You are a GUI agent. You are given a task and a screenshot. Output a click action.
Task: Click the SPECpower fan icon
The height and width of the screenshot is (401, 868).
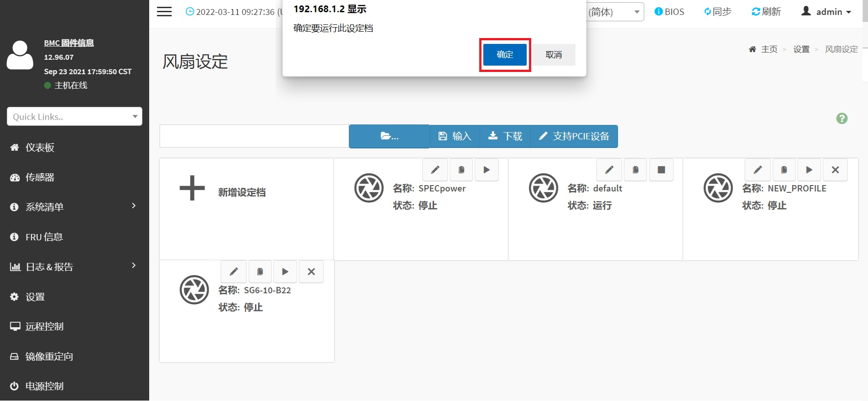point(369,188)
